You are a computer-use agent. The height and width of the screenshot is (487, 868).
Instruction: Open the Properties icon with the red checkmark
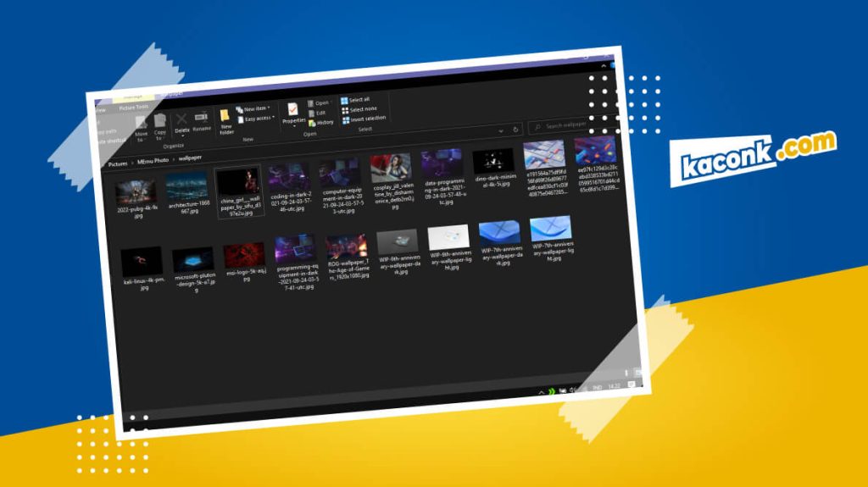coord(292,109)
